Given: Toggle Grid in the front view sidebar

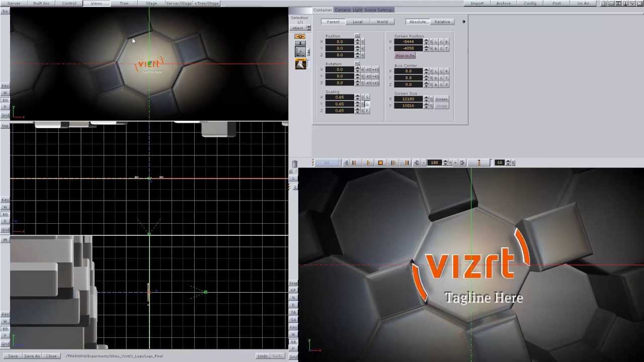Looking at the screenshot, I should click(5, 116).
